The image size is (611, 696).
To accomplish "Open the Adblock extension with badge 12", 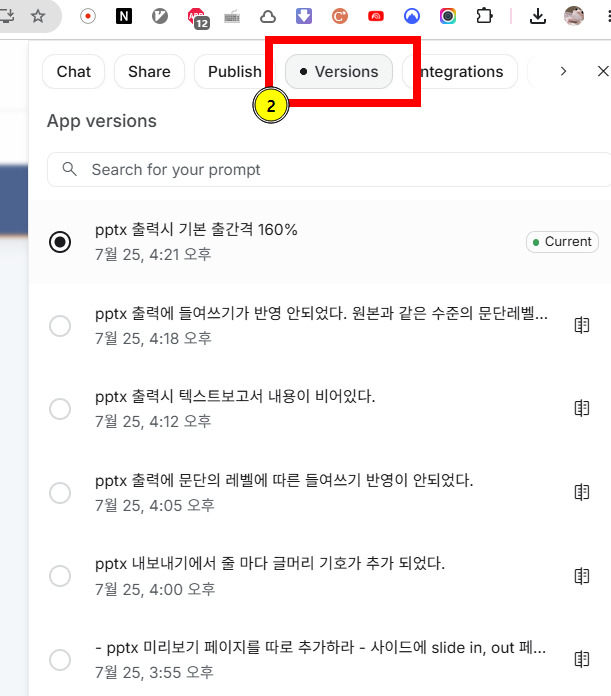I will pyautogui.click(x=198, y=18).
